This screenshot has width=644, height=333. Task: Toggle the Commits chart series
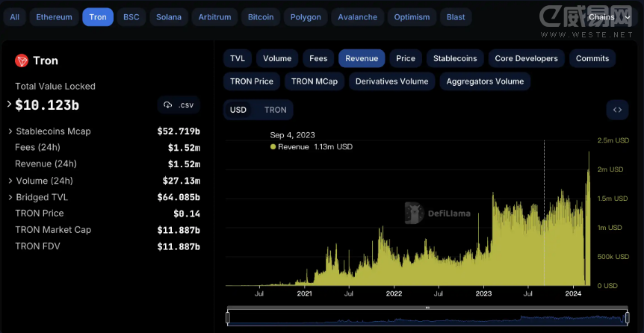[592, 58]
